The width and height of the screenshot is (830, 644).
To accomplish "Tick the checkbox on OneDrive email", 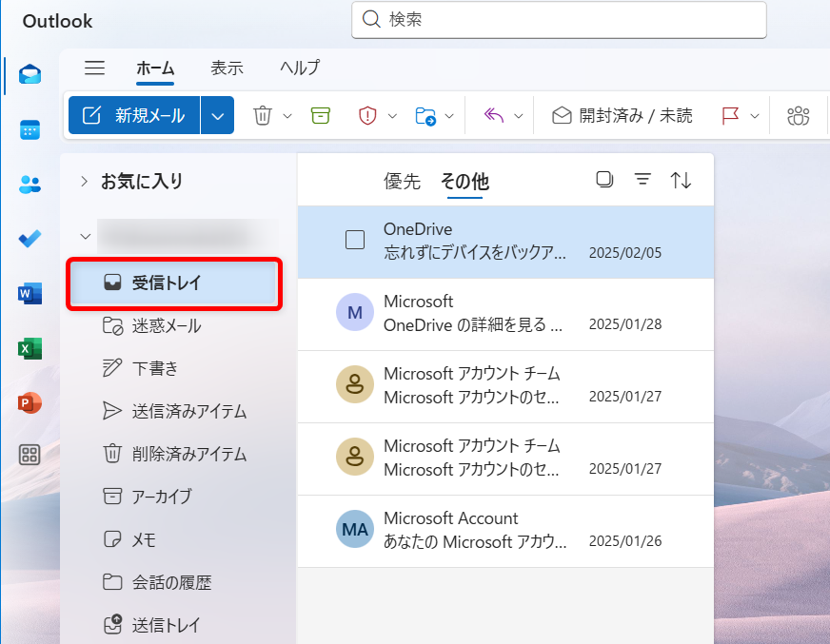I will 355,240.
